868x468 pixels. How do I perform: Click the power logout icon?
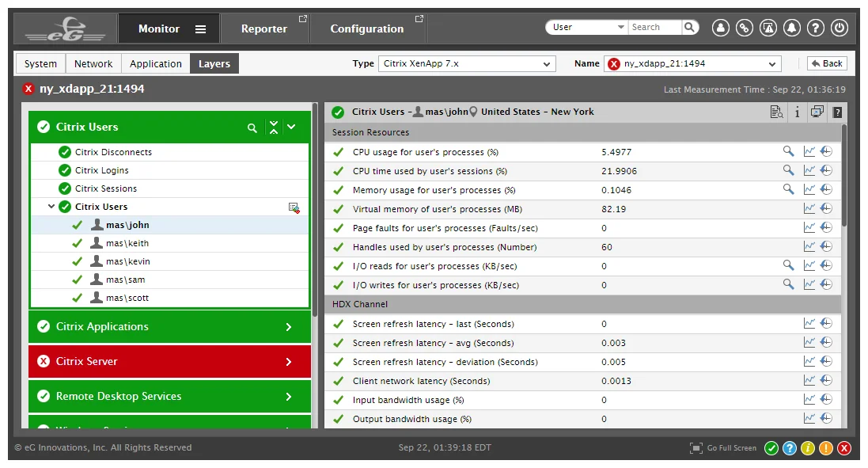coord(840,28)
